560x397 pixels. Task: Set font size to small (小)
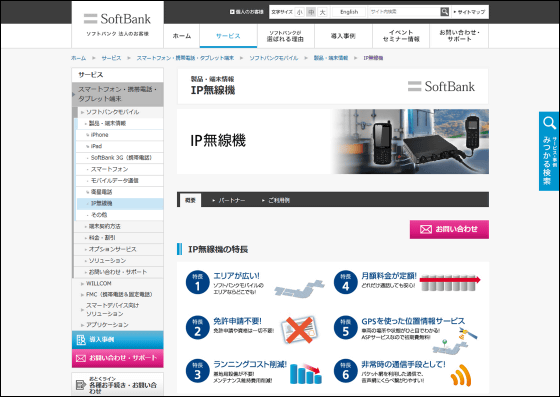click(300, 12)
